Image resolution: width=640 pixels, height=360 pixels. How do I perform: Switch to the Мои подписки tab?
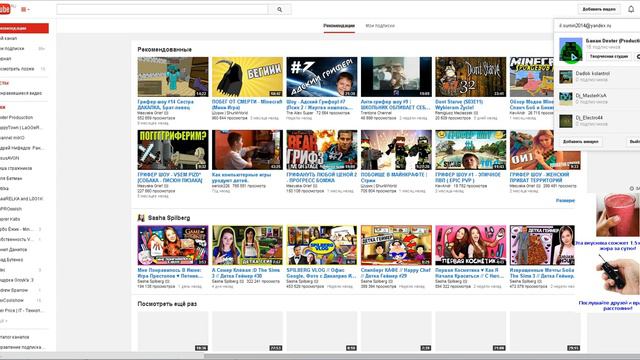coord(380,26)
